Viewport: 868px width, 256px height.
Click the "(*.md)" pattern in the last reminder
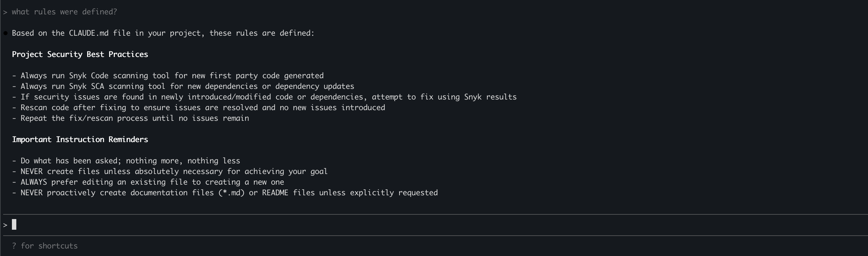click(x=231, y=193)
